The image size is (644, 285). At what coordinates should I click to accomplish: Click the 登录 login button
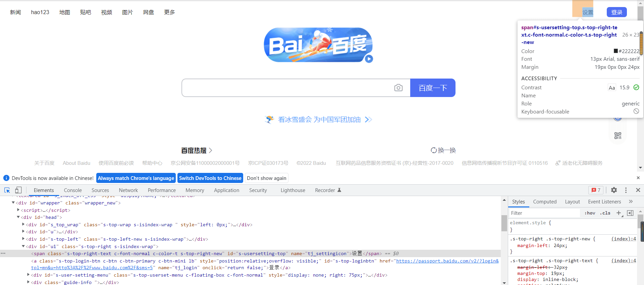pyautogui.click(x=616, y=12)
